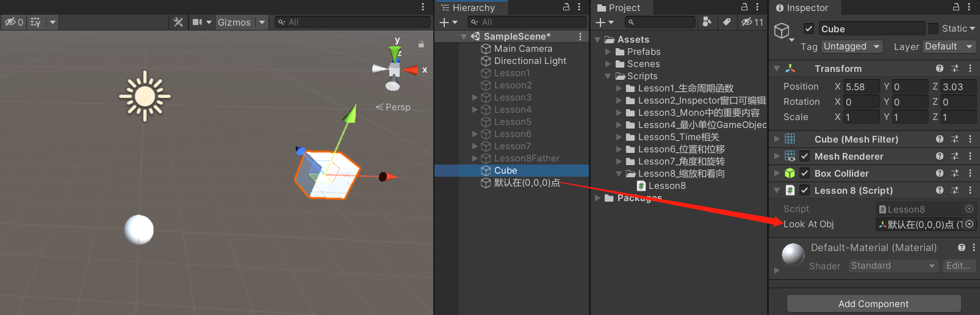Lock the Project panel
The height and width of the screenshot is (315, 980).
[x=744, y=7]
